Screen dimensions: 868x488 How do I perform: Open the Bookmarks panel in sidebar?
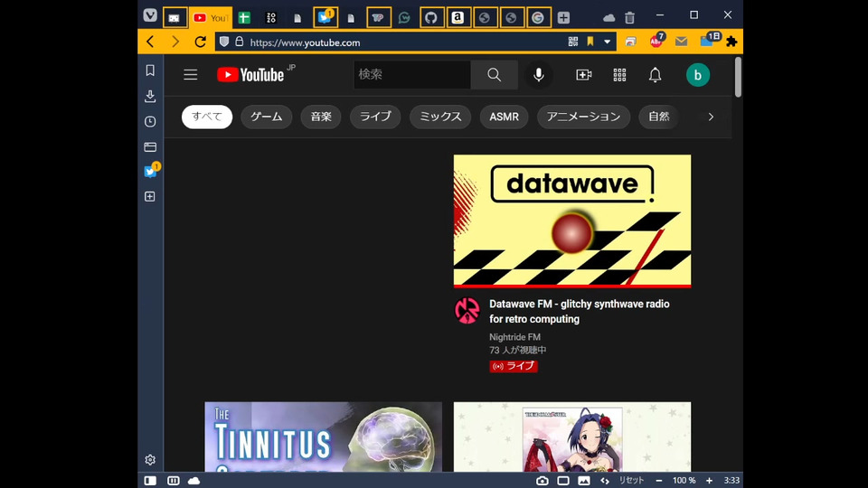coord(150,70)
